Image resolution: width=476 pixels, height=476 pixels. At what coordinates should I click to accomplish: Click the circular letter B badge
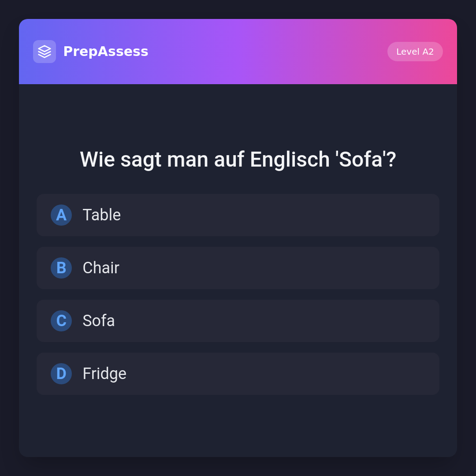[x=61, y=268]
